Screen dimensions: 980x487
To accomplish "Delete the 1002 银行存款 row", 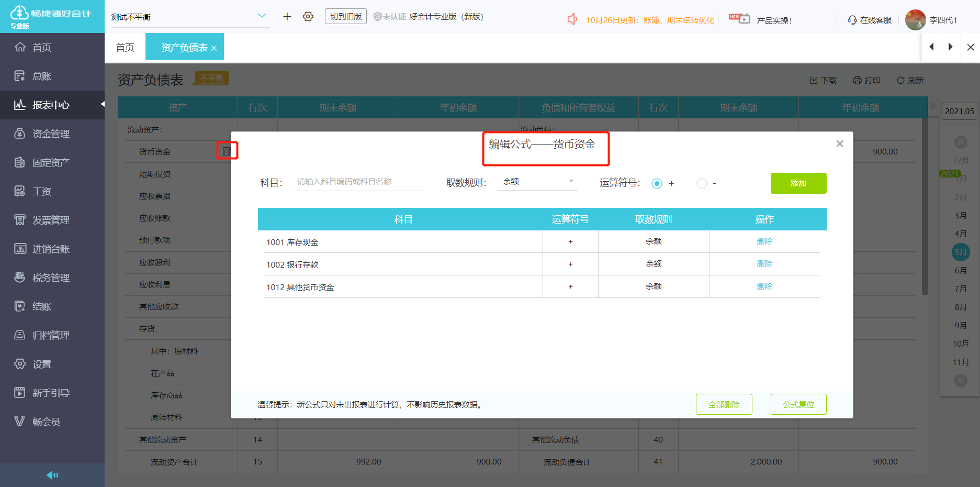I will point(764,264).
